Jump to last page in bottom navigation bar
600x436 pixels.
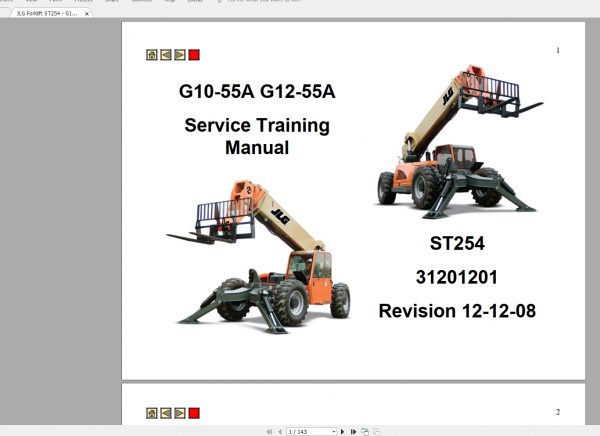pyautogui.click(x=354, y=432)
